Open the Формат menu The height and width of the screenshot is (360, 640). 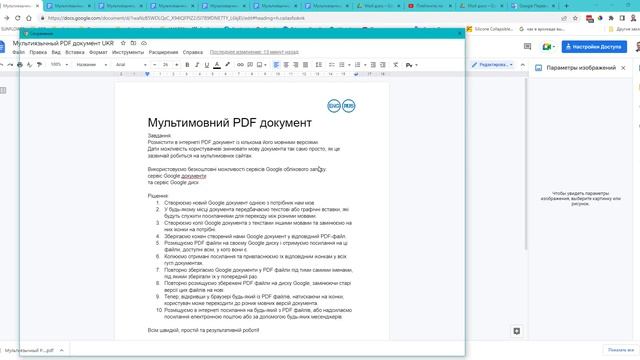point(98,52)
